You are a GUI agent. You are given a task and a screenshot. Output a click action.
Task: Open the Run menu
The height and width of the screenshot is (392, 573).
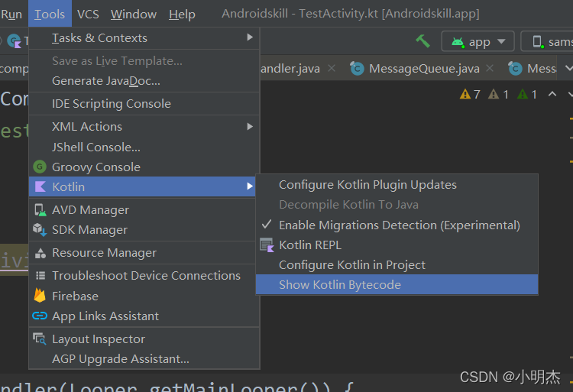(11, 15)
